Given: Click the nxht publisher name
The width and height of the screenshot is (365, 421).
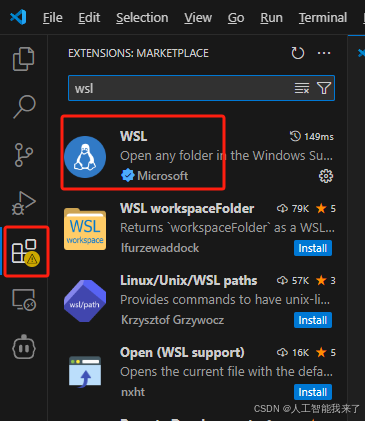Looking at the screenshot, I should [133, 392].
